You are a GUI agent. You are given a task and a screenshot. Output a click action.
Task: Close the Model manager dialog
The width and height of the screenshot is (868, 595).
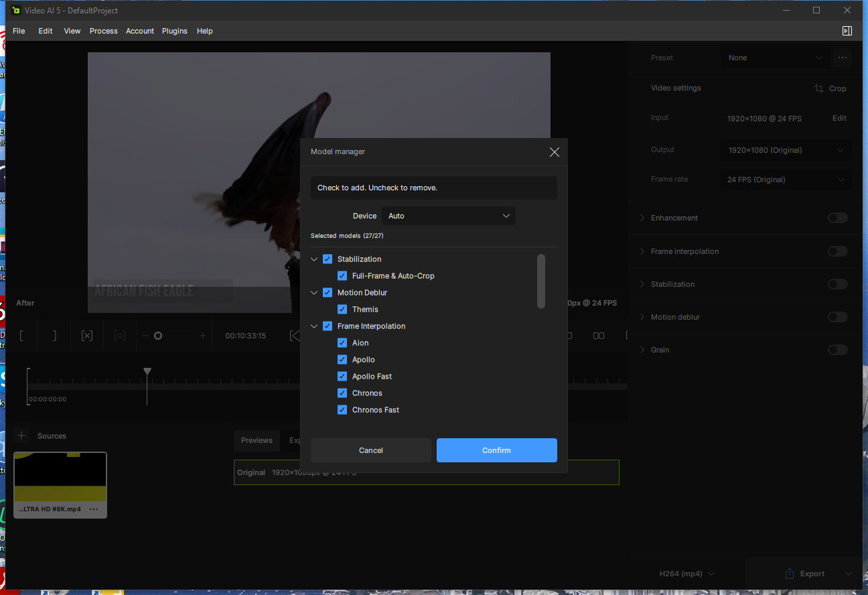tap(554, 152)
